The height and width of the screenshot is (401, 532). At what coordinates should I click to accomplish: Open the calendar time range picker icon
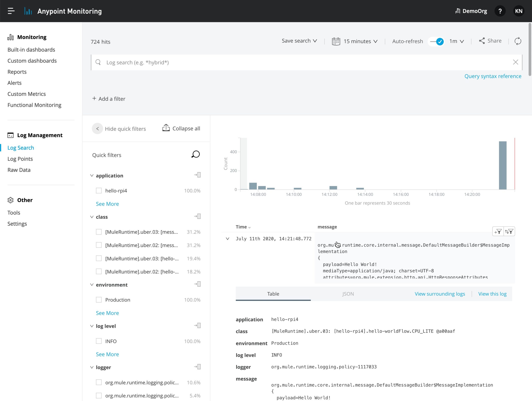(x=336, y=41)
